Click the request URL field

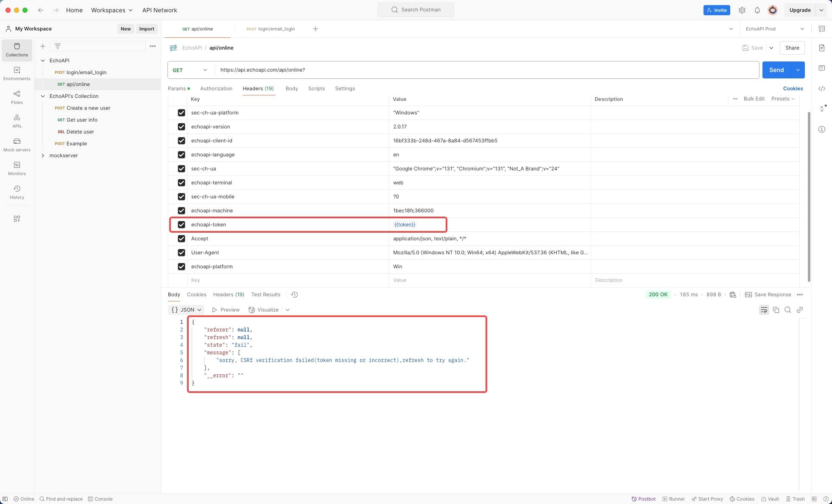coord(487,70)
